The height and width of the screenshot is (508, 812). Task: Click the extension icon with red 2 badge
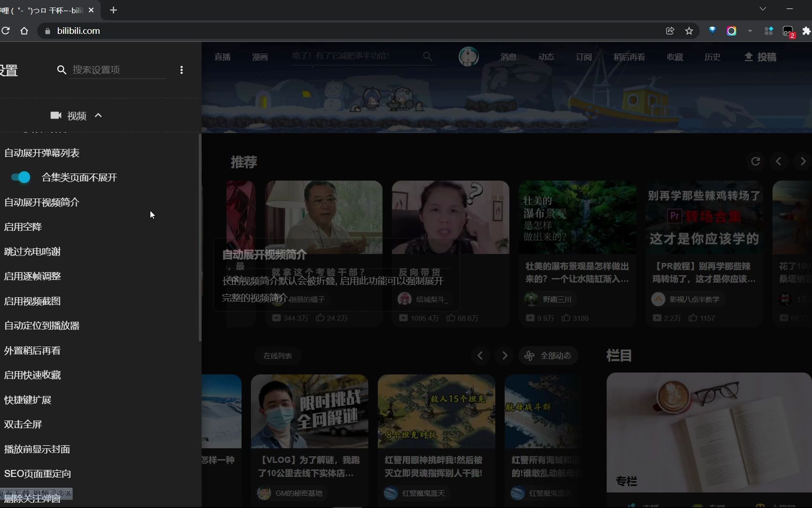coord(788,31)
